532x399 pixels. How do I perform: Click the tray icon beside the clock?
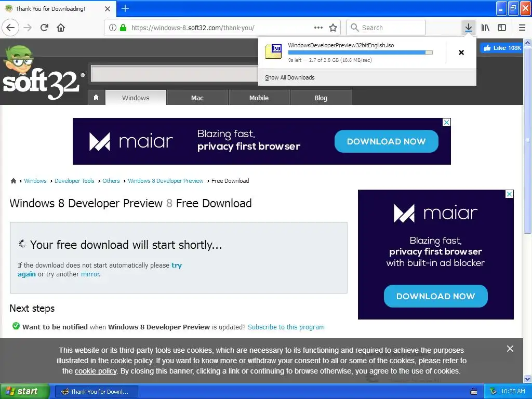point(493,392)
